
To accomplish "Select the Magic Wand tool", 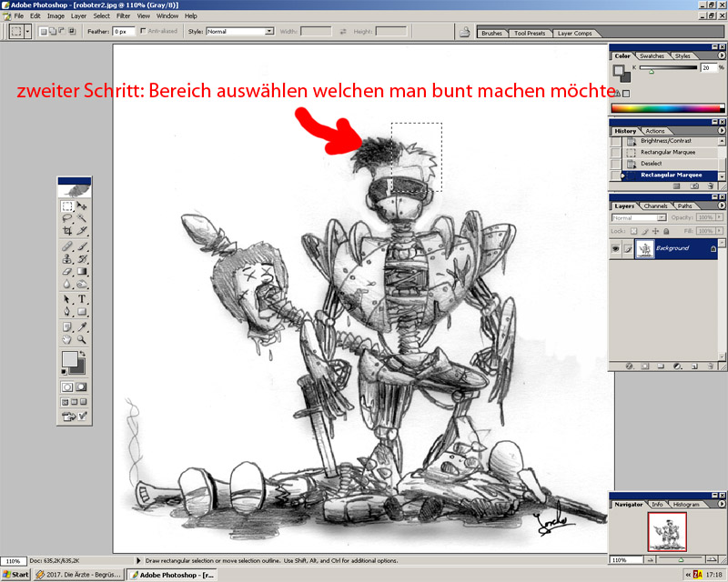I will click(82, 219).
